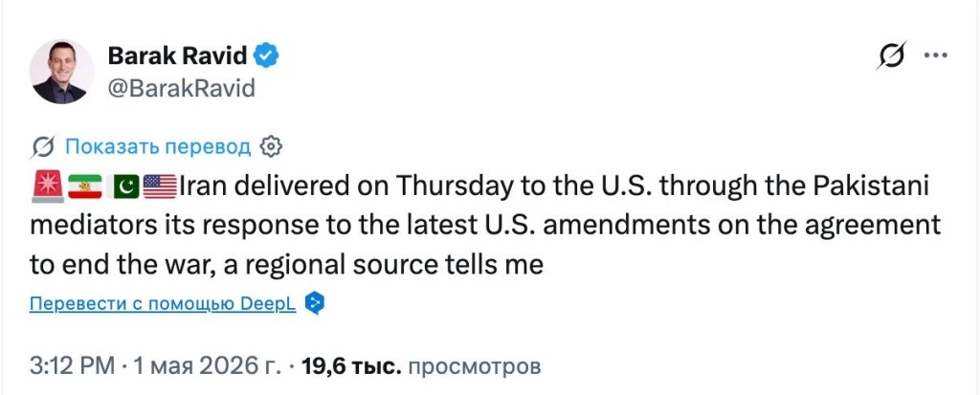The height and width of the screenshot is (395, 980).
Task: Open translation settings gear icon
Action: pos(270,147)
